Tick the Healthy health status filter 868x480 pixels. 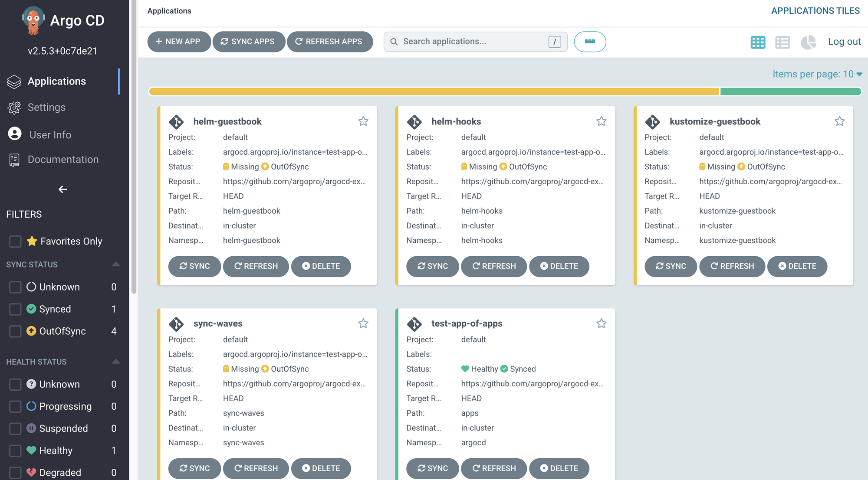coord(15,451)
